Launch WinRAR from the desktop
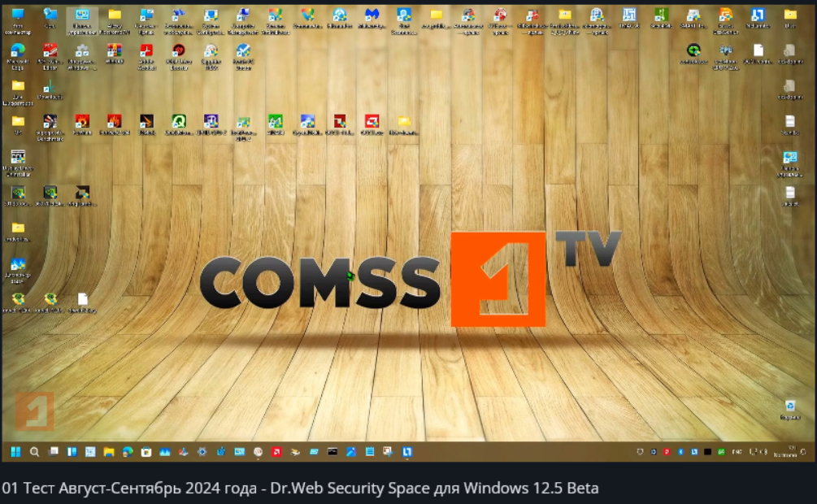 pos(114,54)
